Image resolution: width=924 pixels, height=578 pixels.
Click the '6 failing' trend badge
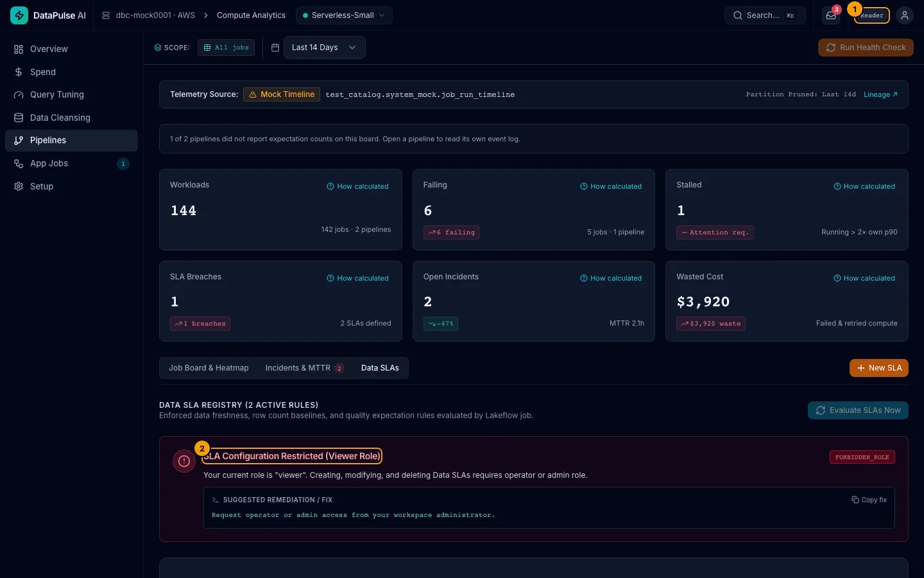[451, 232]
